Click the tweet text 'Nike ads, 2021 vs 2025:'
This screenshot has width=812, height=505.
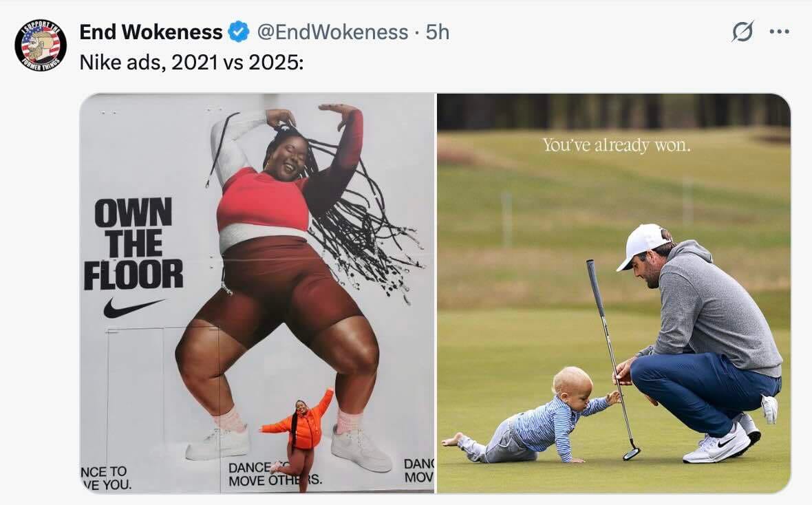coord(191,63)
